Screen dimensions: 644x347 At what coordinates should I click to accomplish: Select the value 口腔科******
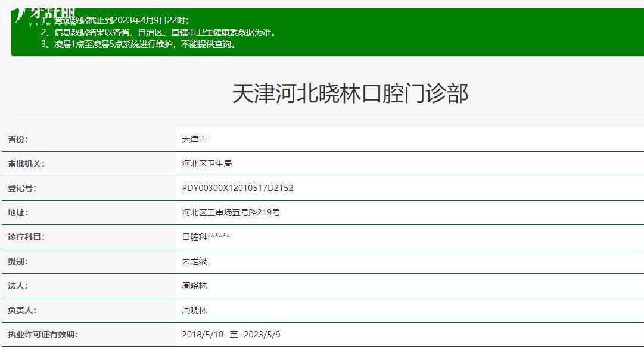[206, 237]
